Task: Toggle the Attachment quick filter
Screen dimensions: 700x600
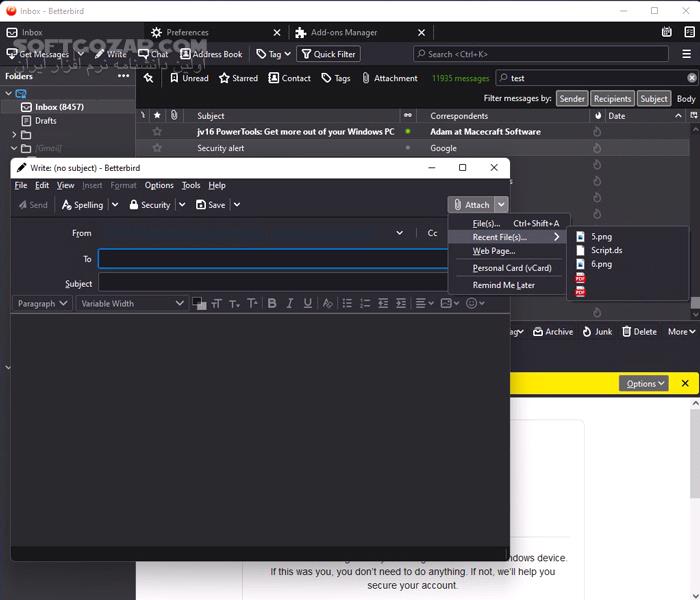Action: 390,78
